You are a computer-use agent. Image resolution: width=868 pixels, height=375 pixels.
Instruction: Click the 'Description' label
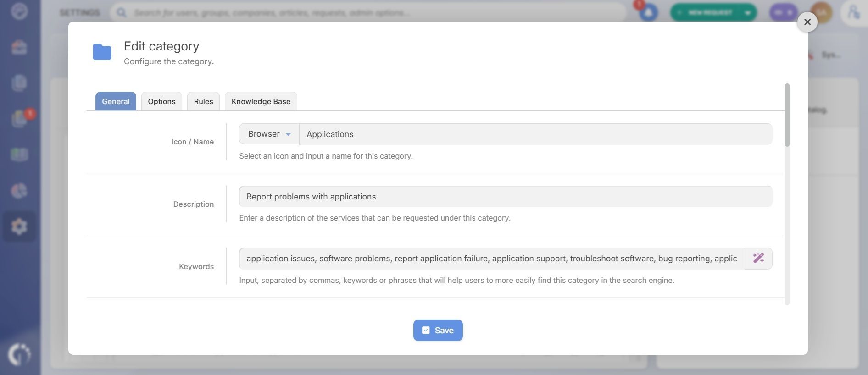(194, 204)
